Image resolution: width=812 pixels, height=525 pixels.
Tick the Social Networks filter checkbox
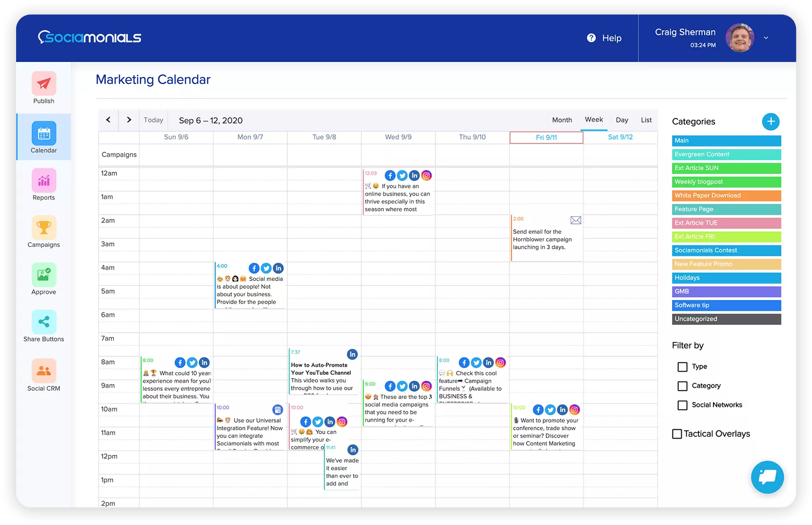[682, 405]
